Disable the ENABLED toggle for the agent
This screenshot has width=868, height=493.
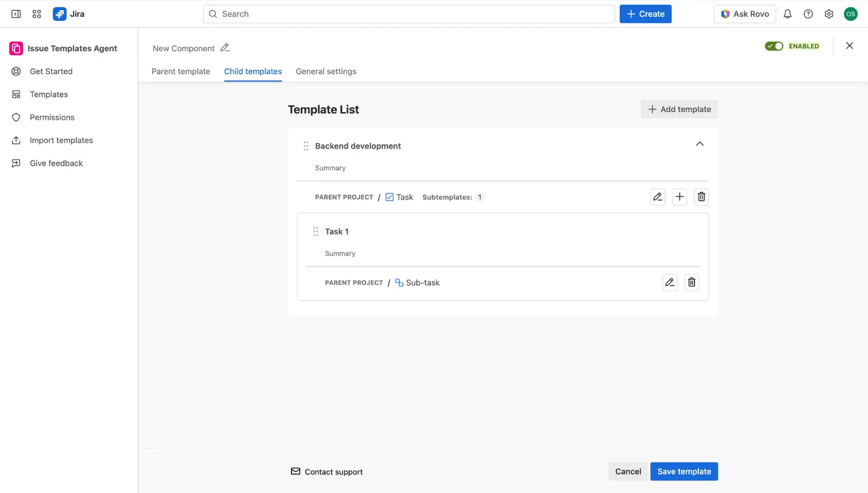click(774, 46)
